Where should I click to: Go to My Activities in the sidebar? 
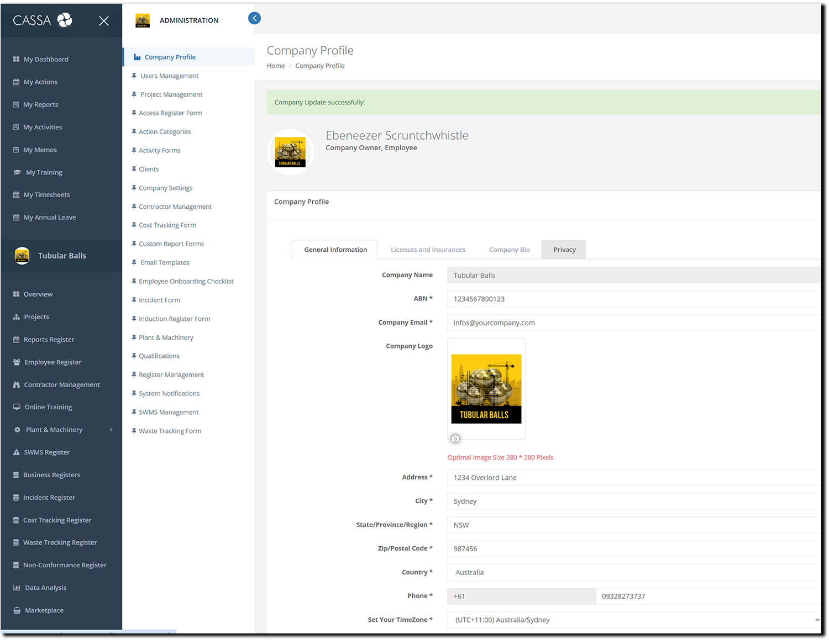(43, 127)
